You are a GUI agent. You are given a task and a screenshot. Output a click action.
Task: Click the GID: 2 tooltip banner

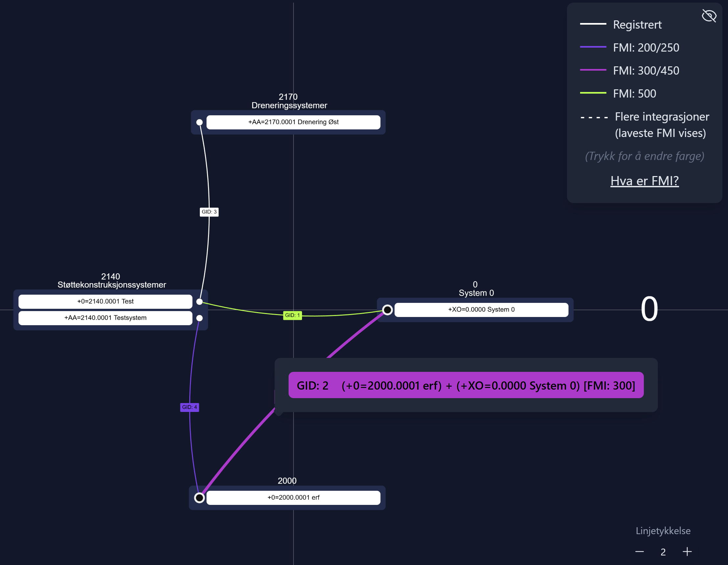466,385
